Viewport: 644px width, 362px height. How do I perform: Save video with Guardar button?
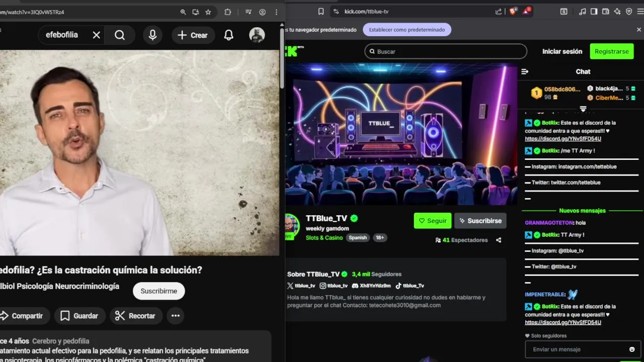coord(79,316)
